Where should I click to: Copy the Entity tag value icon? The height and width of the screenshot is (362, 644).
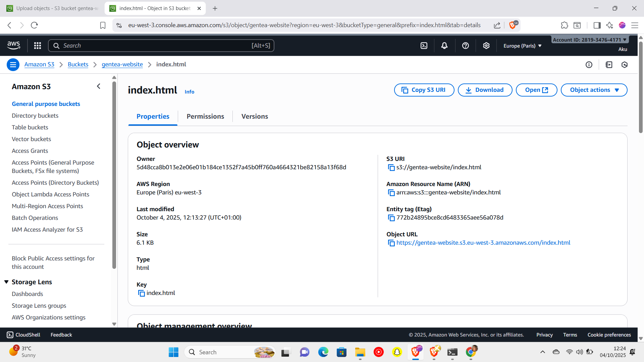[x=391, y=218]
